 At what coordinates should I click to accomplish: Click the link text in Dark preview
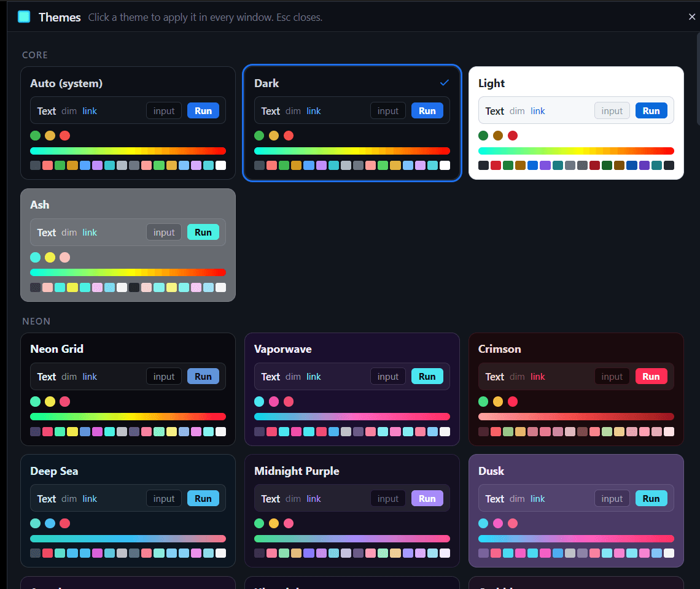click(x=313, y=110)
